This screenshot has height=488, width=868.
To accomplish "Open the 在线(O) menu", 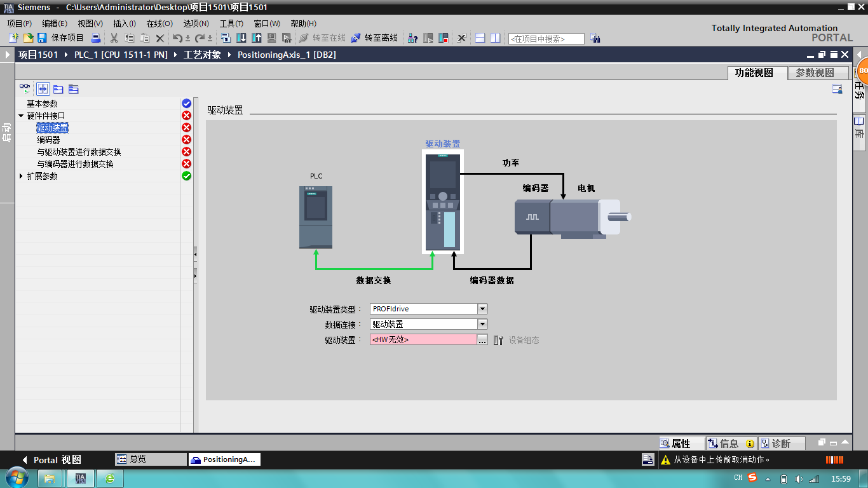I will 159,24.
